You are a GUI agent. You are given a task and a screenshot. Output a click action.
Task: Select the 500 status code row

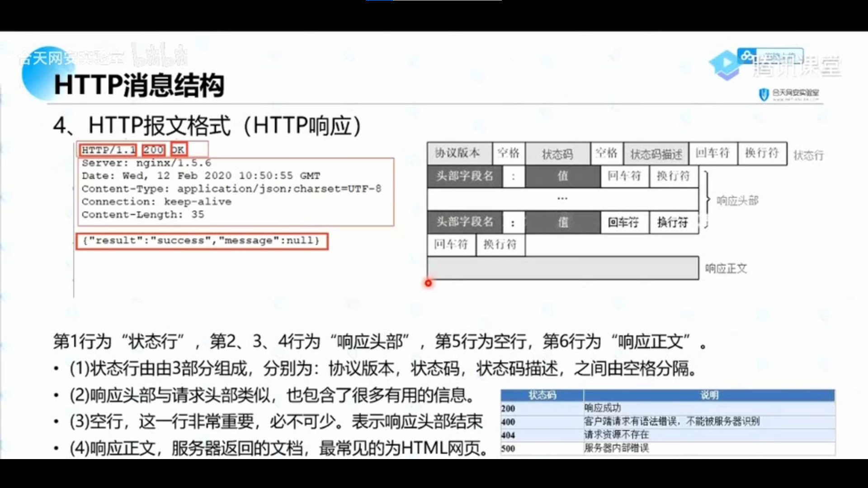tap(508, 449)
